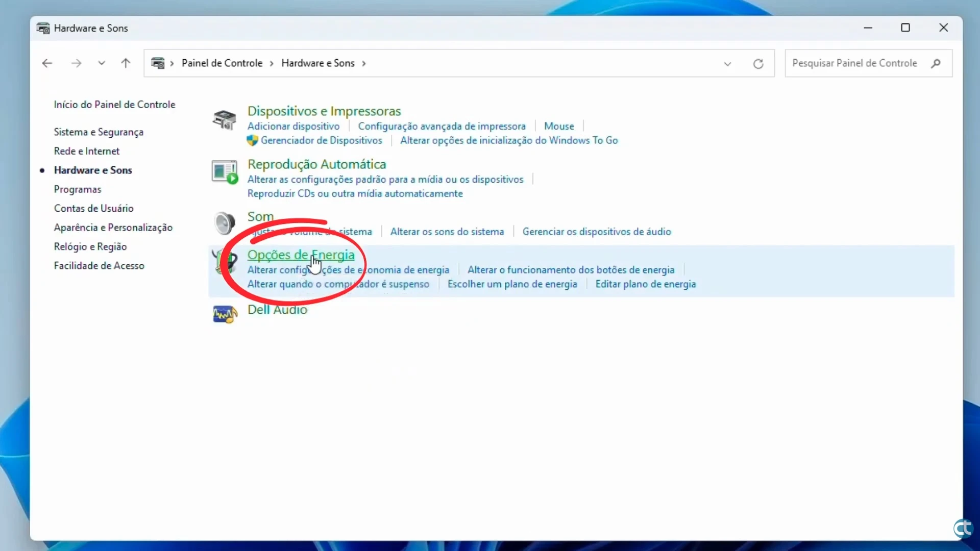
Task: Click the Dispositivos e Impressoras printer icon
Action: (x=224, y=120)
